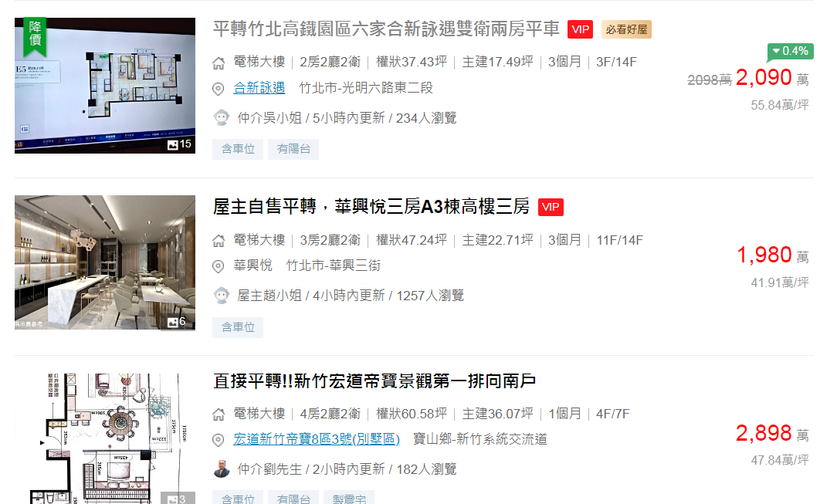Image resolution: width=837 pixels, height=504 pixels.
Task: Open the 宏道新竹帝寶8區3號(別墅區) community link
Action: [317, 439]
